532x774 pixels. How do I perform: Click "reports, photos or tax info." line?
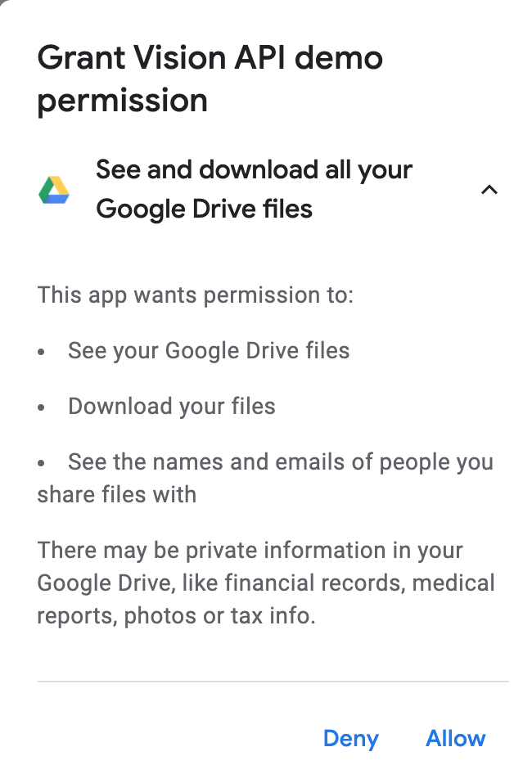point(176,616)
